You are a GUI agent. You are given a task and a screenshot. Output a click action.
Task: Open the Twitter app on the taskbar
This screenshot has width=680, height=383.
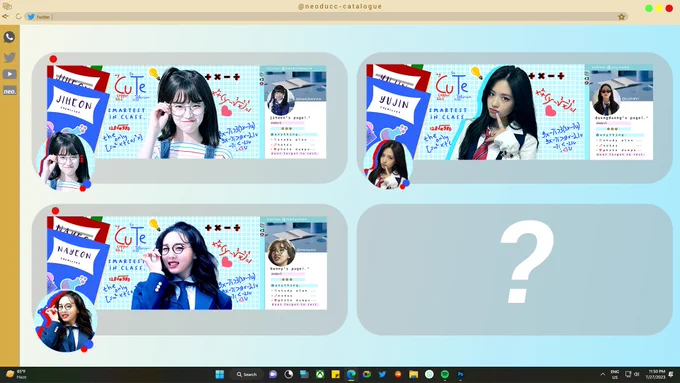pos(382,374)
